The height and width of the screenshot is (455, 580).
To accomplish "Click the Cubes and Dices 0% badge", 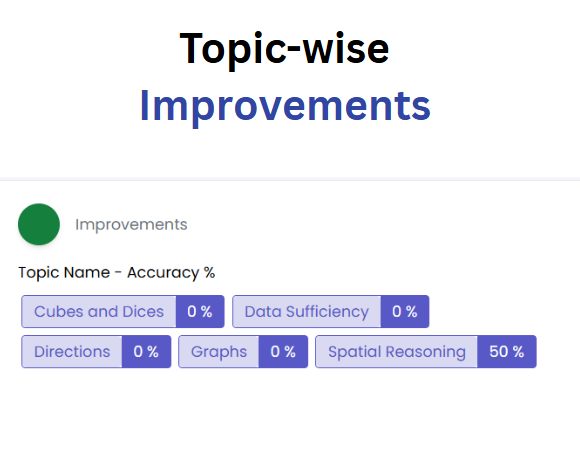I will coord(200,311).
